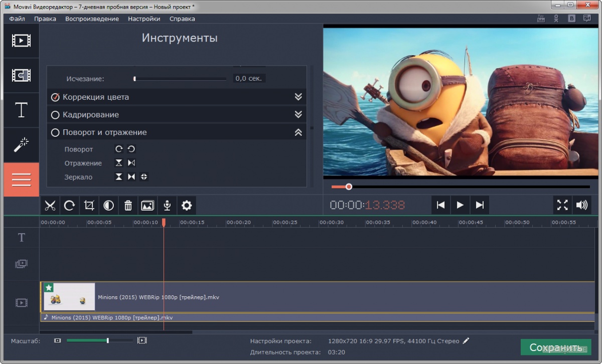Click the 00:00:30 mark on timeline ruler
The image size is (602, 364).
coord(332,222)
